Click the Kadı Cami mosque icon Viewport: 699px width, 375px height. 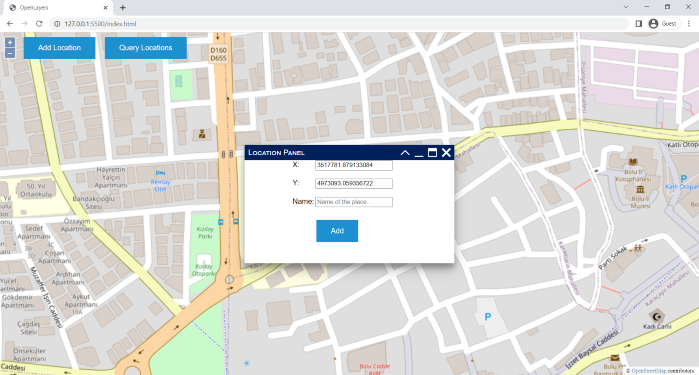point(657,317)
